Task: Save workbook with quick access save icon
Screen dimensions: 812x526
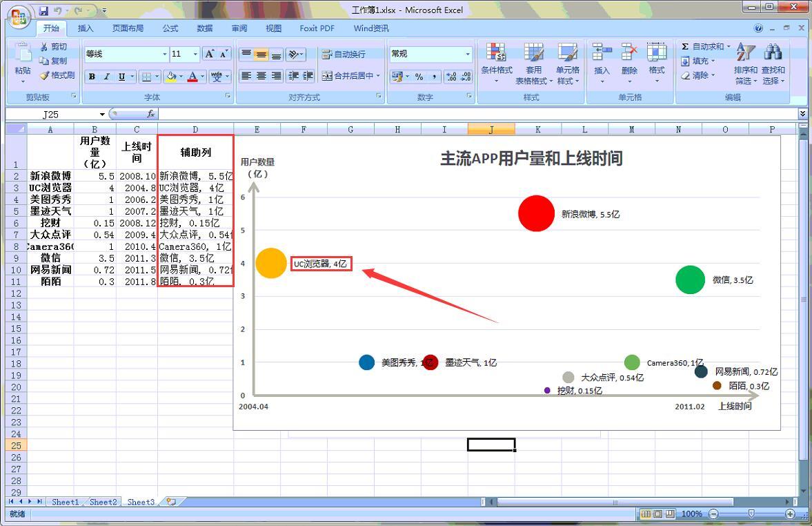Action: (43, 10)
